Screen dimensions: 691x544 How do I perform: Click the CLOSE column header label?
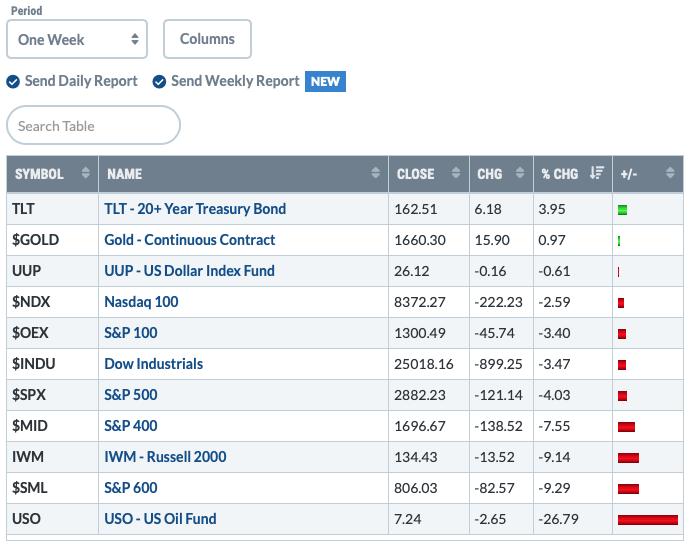pos(415,174)
